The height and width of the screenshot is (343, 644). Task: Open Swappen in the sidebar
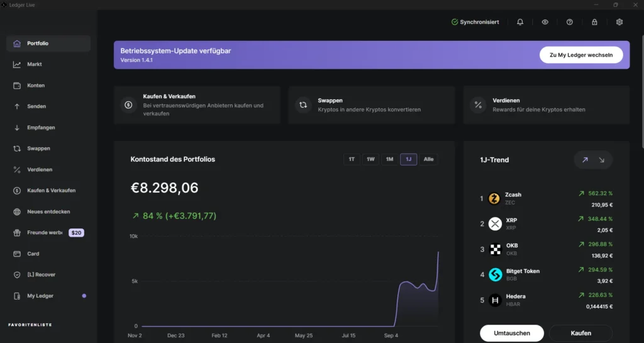pyautogui.click(x=48, y=149)
